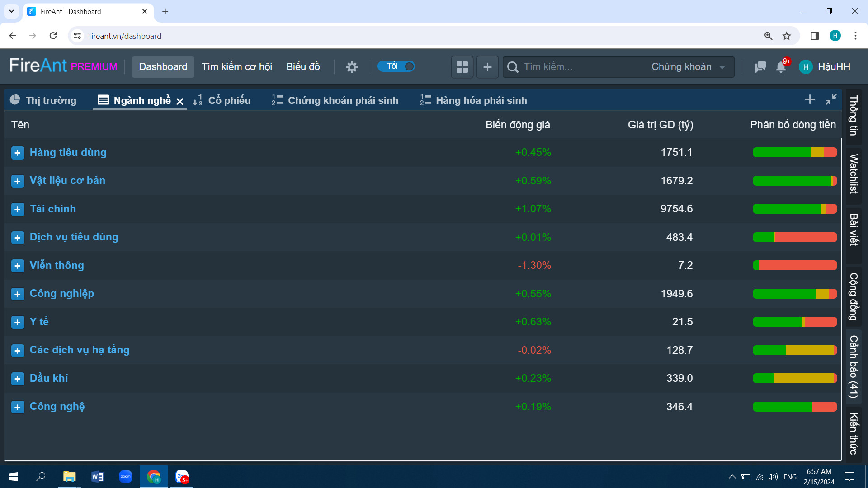Open Zoom from the taskbar
Screen dimensions: 868x488
click(125, 477)
